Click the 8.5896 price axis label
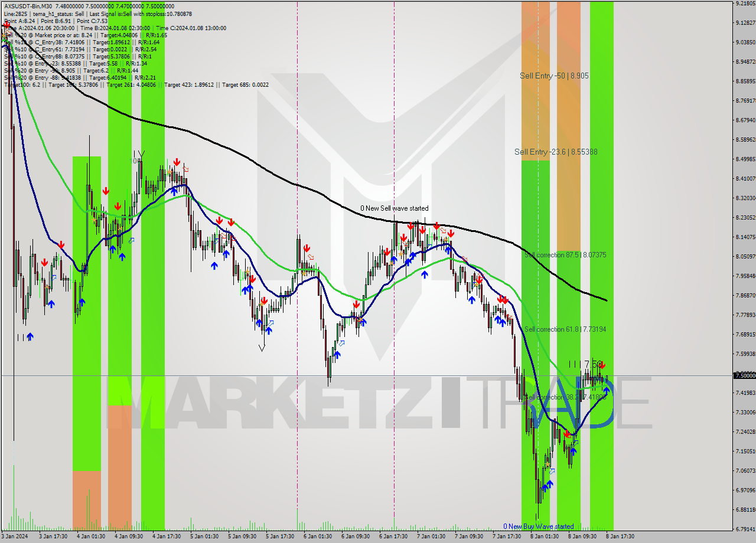Viewport: 756px width, 543px height. pyautogui.click(x=746, y=139)
